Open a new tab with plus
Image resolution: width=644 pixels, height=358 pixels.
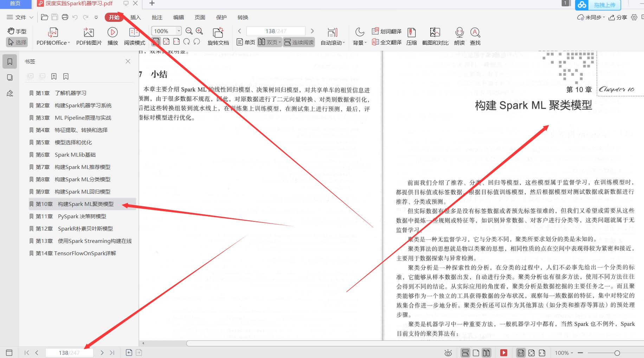(x=152, y=4)
